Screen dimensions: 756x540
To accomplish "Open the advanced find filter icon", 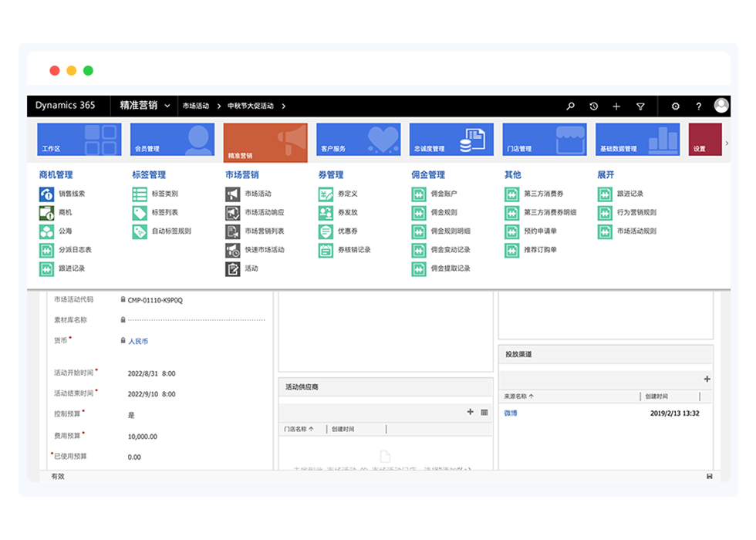I will [x=640, y=106].
